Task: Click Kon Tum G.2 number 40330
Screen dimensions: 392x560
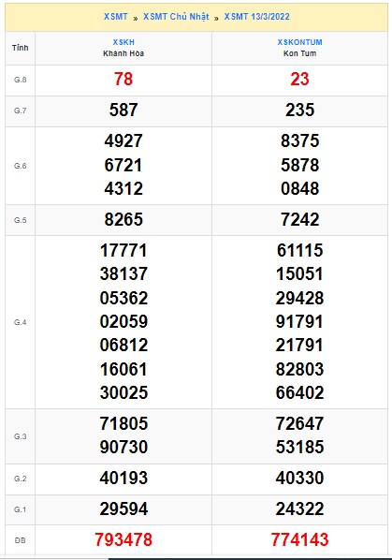Action: pyautogui.click(x=299, y=478)
